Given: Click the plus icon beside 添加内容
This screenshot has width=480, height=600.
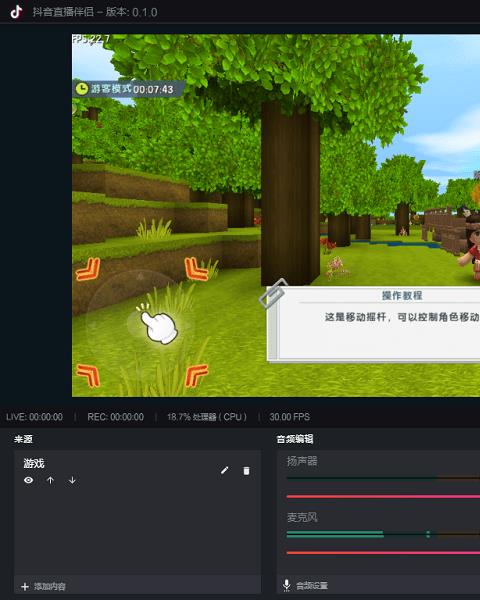Looking at the screenshot, I should pyautogui.click(x=25, y=587).
